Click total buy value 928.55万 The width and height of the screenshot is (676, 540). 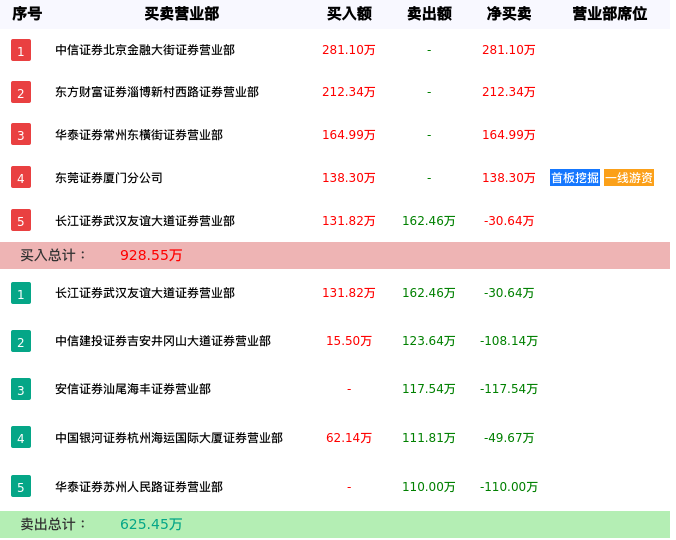[x=151, y=255]
